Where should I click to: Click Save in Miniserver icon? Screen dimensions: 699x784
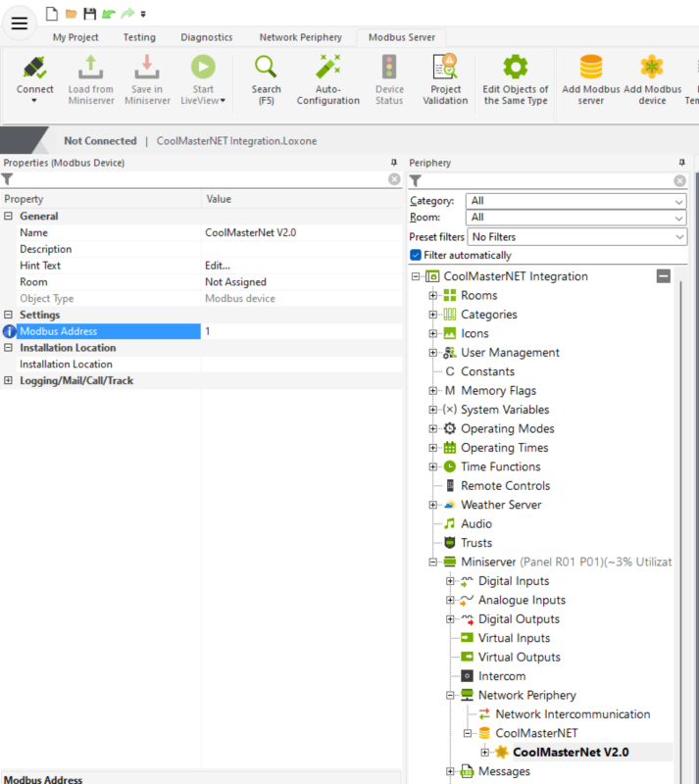tap(146, 68)
